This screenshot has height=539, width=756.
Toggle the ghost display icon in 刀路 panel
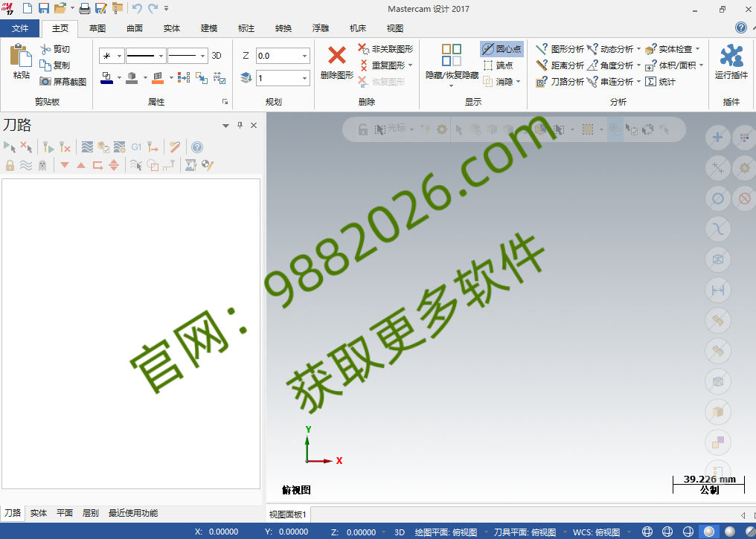click(x=42, y=166)
